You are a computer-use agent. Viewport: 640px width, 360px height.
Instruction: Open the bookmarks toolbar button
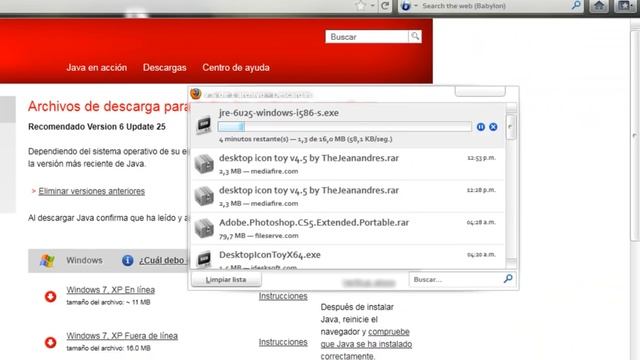tap(624, 5)
